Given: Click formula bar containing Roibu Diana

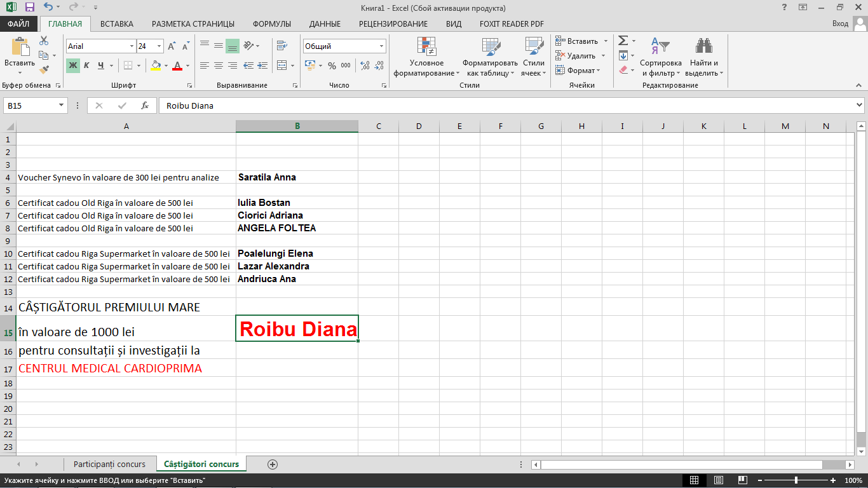Looking at the screenshot, I should [506, 105].
